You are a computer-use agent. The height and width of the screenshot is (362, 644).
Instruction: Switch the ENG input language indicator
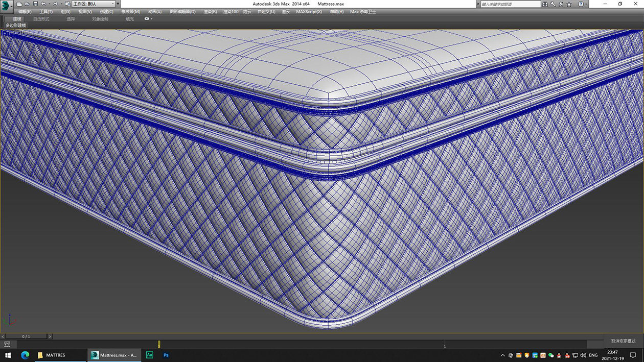point(593,355)
